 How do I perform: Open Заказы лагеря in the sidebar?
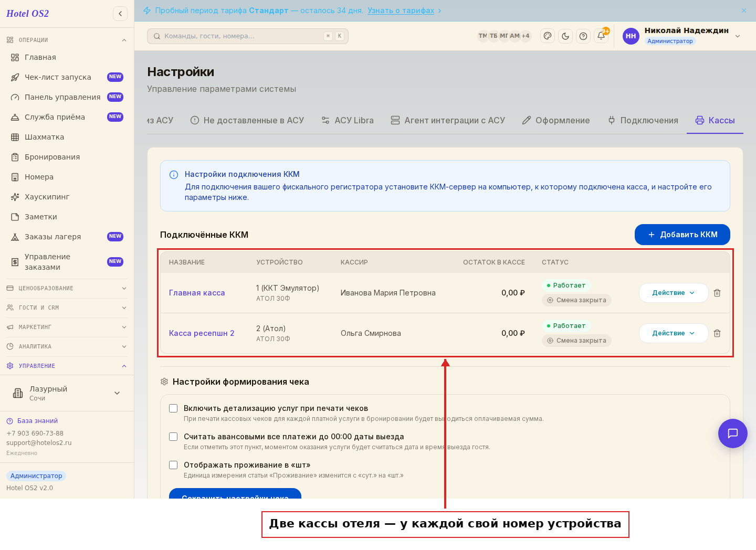coord(67,237)
